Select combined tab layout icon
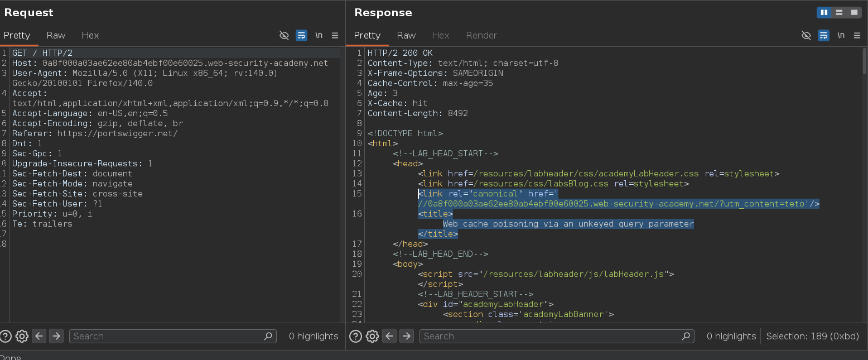 click(854, 12)
